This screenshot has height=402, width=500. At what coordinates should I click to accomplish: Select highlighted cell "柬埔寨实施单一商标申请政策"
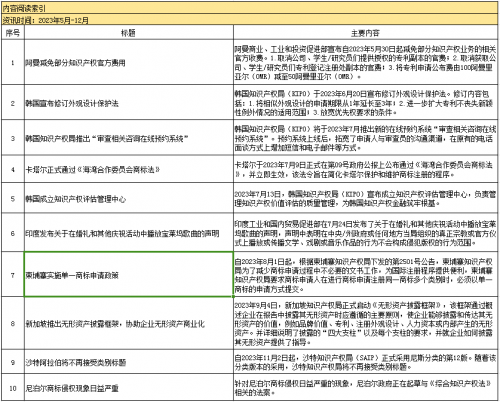click(129, 274)
